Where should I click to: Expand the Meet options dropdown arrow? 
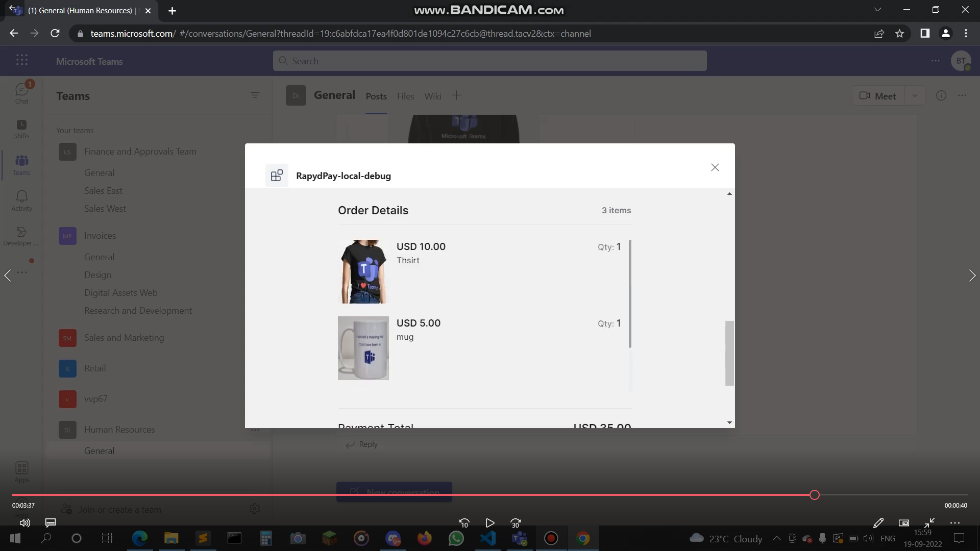point(915,95)
